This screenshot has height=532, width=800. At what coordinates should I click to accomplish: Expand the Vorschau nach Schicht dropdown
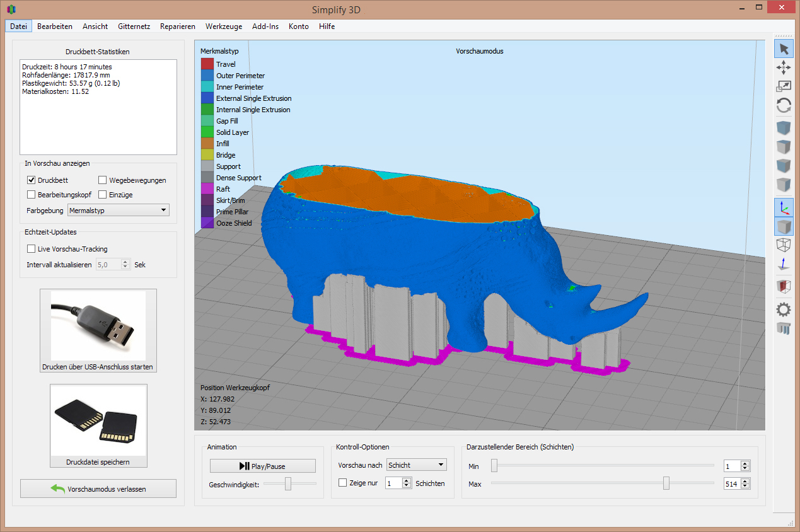tap(416, 465)
